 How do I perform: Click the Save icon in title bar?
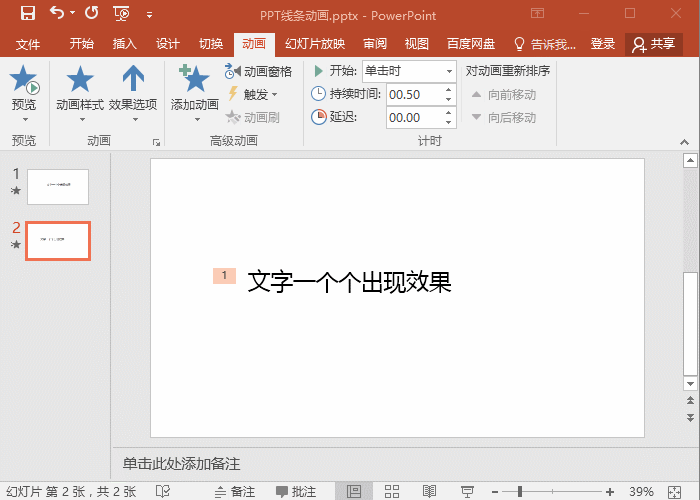click(x=28, y=13)
